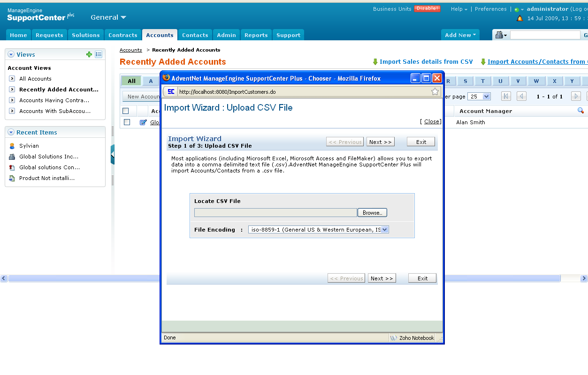Click the bookmark star in address bar
The height and width of the screenshot is (375, 588).
(435, 91)
